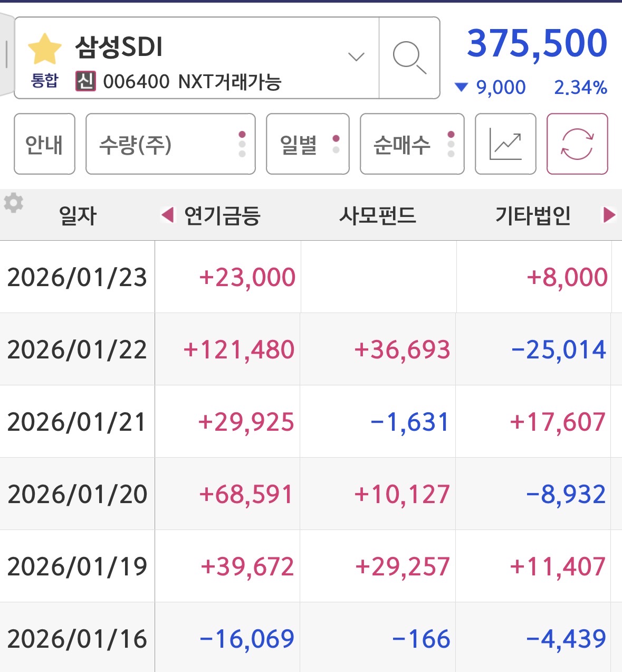Refresh data with the circular arrows icon

click(x=577, y=144)
